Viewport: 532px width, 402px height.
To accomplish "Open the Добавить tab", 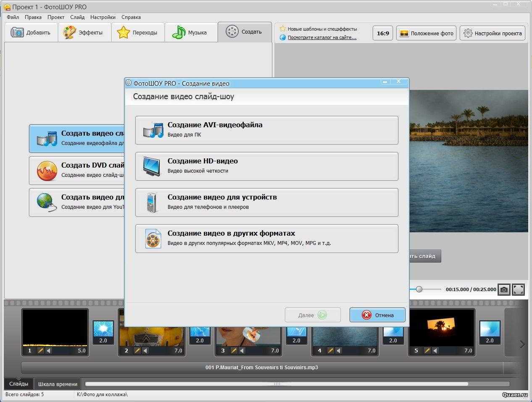I will (x=31, y=32).
